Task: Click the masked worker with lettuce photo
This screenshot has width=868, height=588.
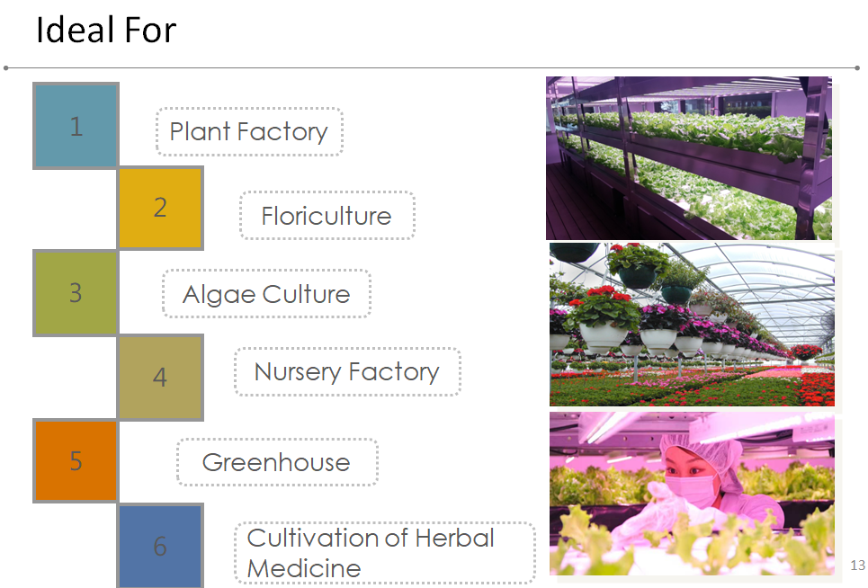Action: pyautogui.click(x=692, y=494)
